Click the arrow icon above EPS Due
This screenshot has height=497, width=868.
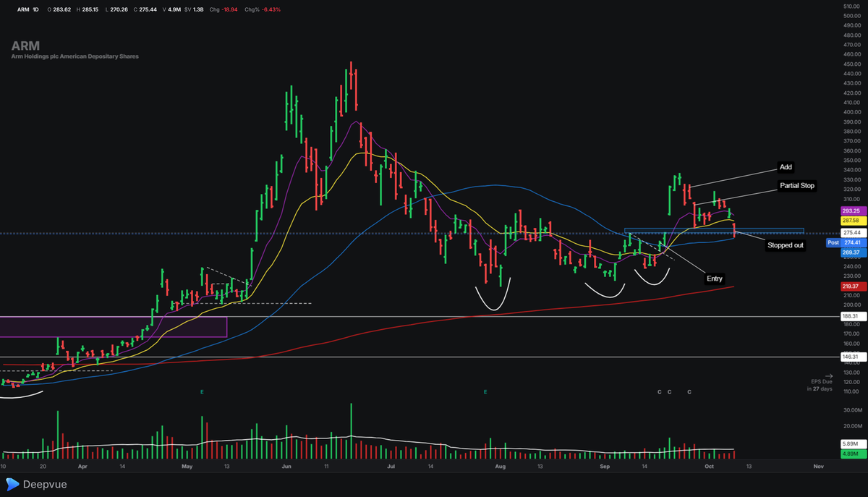pyautogui.click(x=827, y=375)
